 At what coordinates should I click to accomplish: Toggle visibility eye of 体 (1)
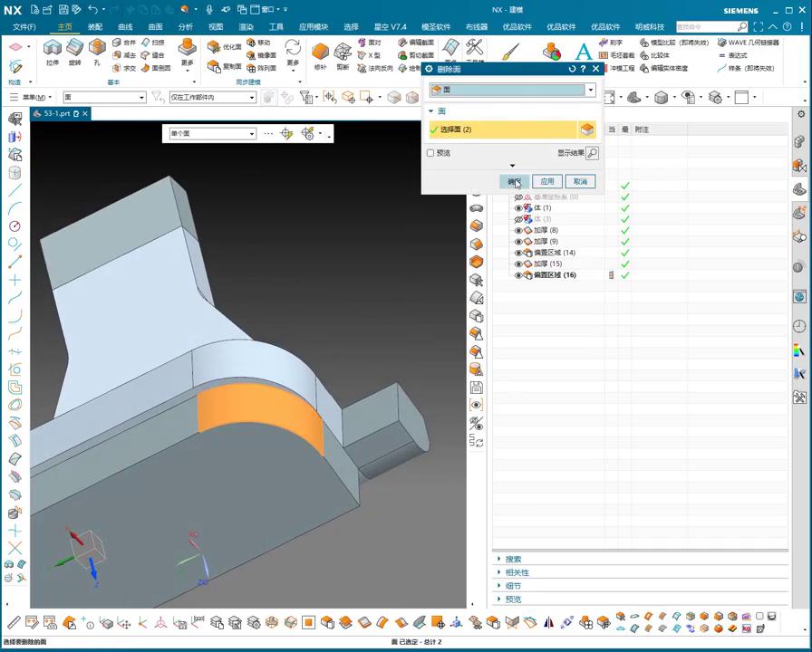click(518, 208)
